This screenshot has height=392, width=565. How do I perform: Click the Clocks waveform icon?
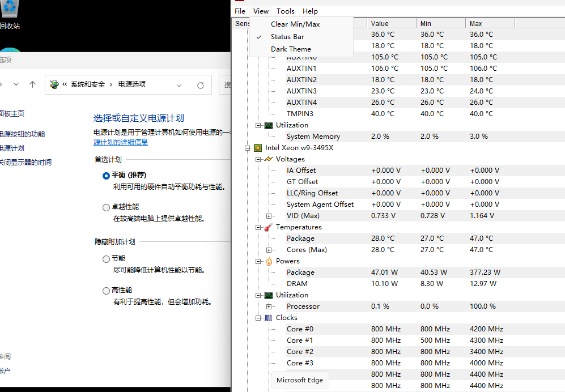pyautogui.click(x=269, y=318)
